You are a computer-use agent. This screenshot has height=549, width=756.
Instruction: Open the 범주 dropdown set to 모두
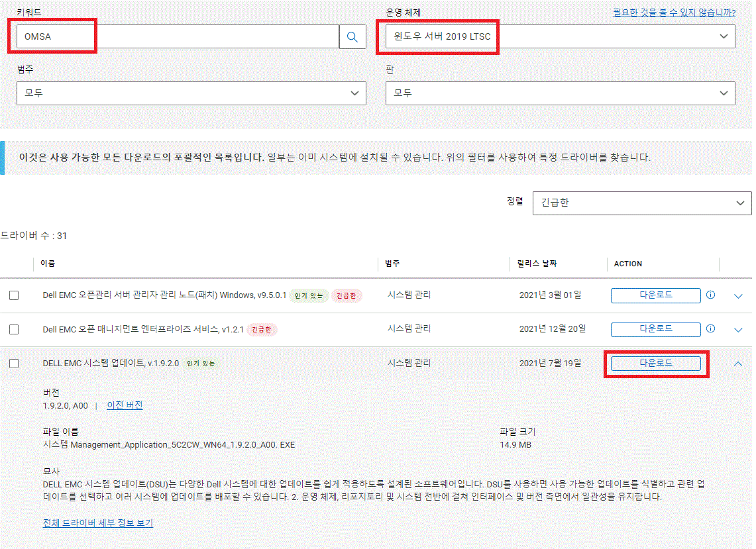(x=191, y=93)
